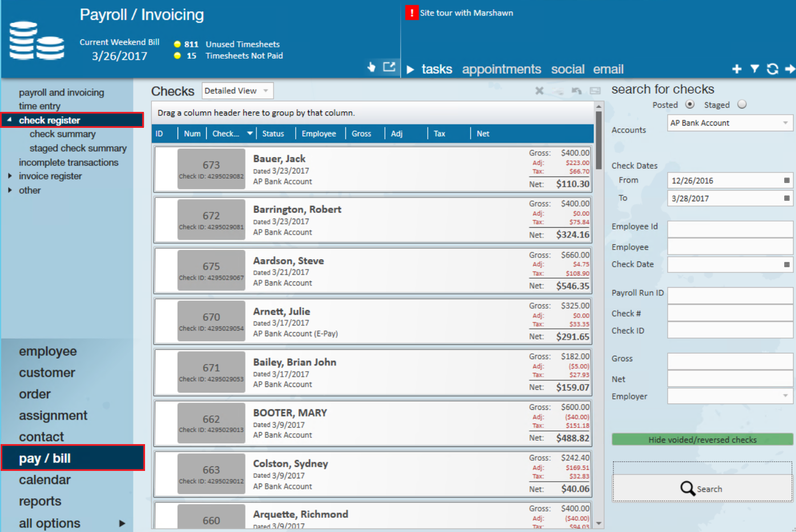This screenshot has width=796, height=532.
Task: Click the Gross search input field
Action: pos(730,361)
